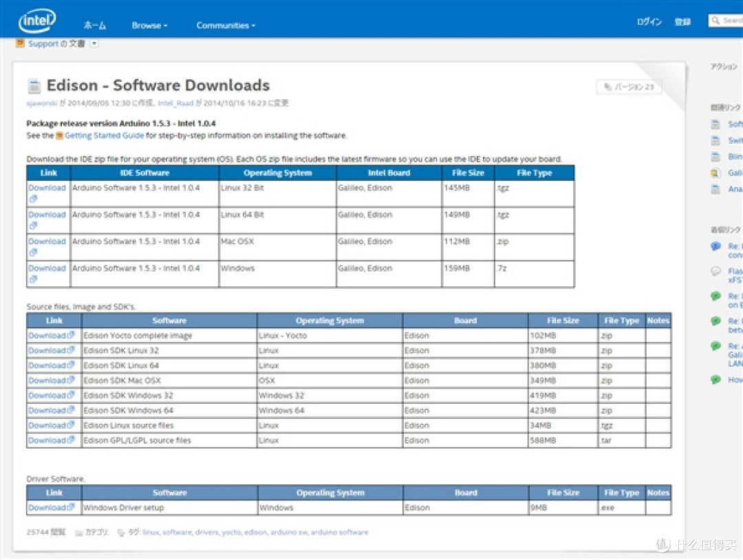This screenshot has width=743, height=560.
Task: Click the document icon beside Edison title
Action: (34, 86)
